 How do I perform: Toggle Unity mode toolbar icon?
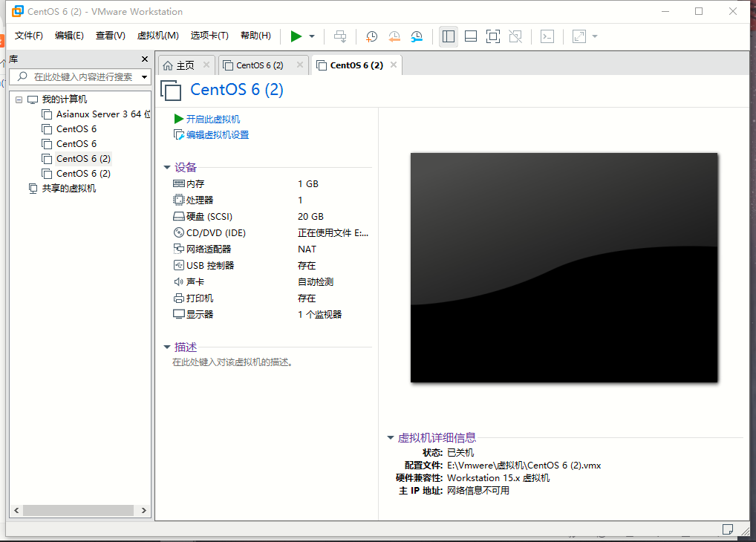(x=515, y=36)
